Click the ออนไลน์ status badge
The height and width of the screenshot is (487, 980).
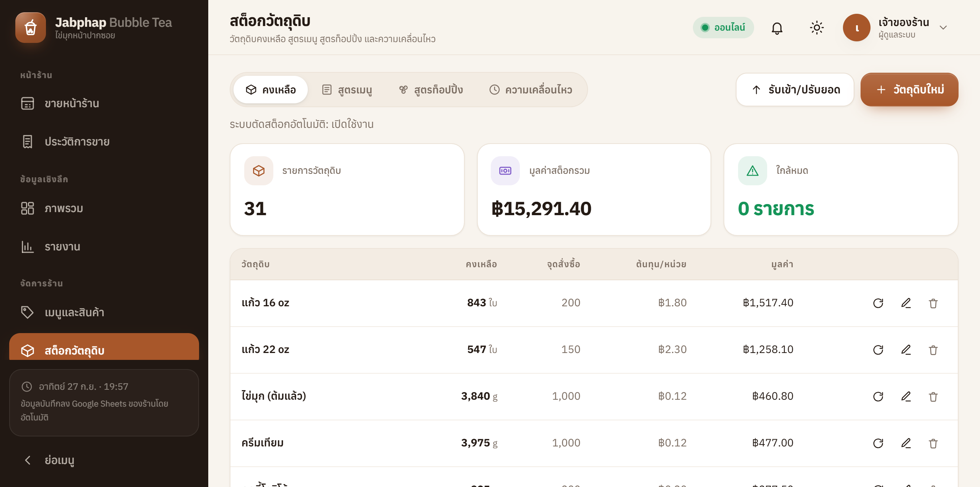723,28
